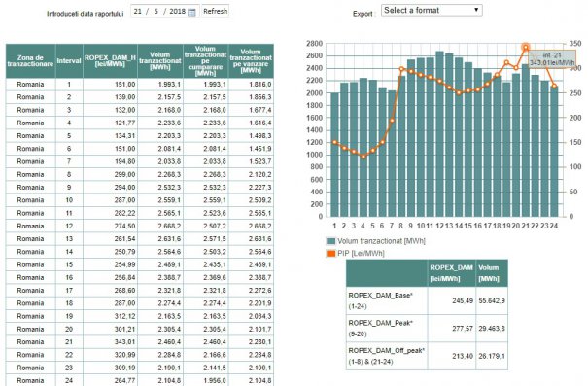Select the base price value 245,49

coord(452,300)
